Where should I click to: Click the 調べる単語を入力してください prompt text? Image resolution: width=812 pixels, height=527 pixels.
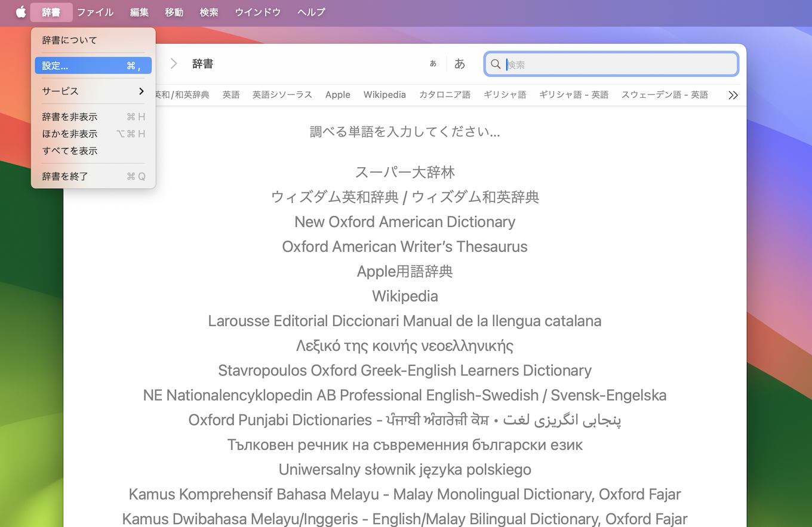tap(405, 132)
